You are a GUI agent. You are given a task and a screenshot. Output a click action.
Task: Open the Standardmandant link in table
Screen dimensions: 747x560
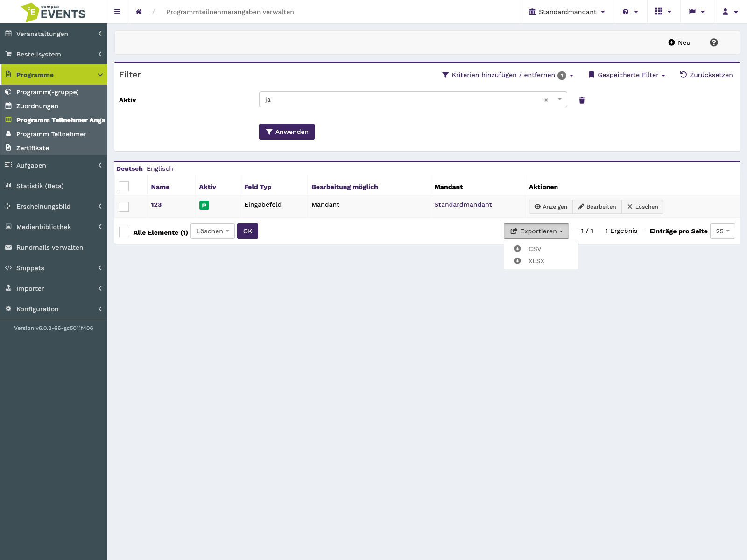(463, 204)
